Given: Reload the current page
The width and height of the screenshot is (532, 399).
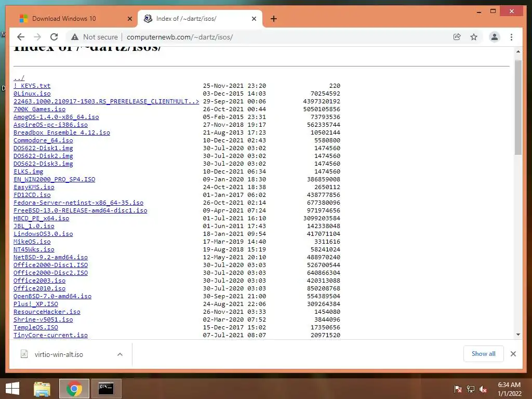Looking at the screenshot, I should pyautogui.click(x=54, y=37).
